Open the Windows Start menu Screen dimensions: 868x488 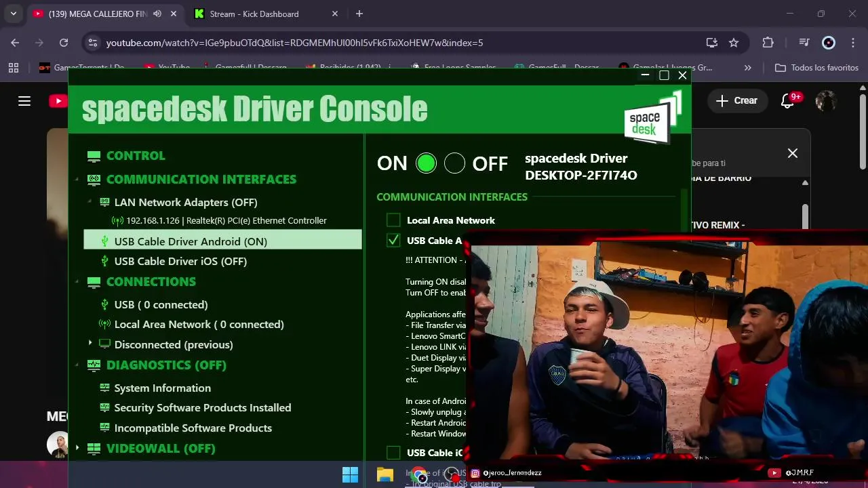tap(350, 474)
